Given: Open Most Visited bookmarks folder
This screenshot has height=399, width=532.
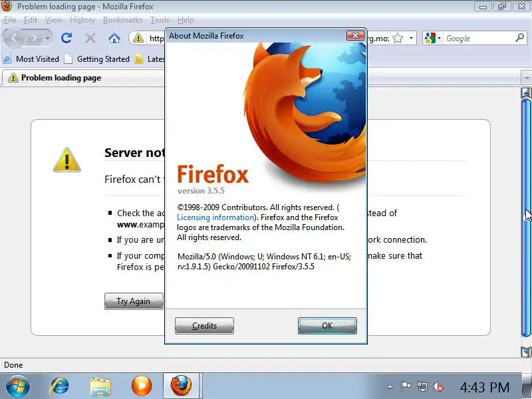Looking at the screenshot, I should [31, 59].
